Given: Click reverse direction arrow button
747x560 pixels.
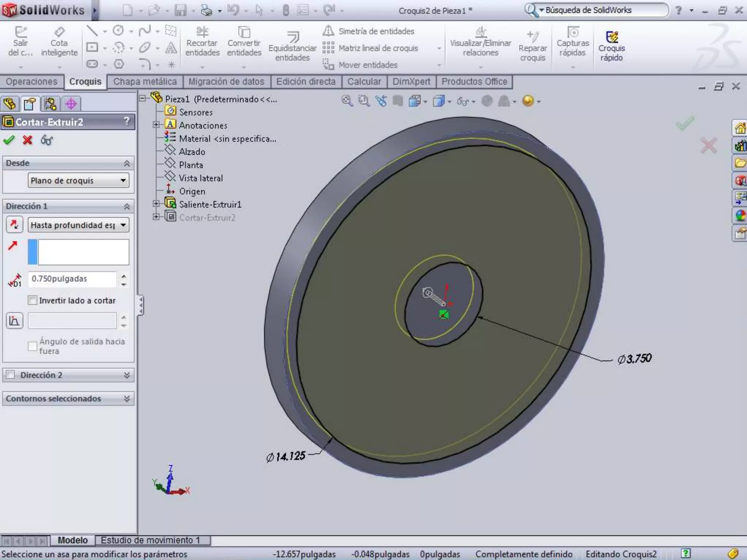Looking at the screenshot, I should [x=15, y=225].
